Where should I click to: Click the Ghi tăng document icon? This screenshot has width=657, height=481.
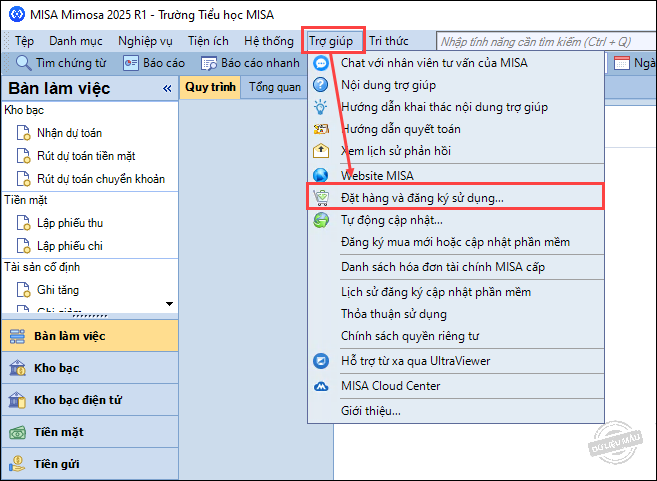pos(23,290)
